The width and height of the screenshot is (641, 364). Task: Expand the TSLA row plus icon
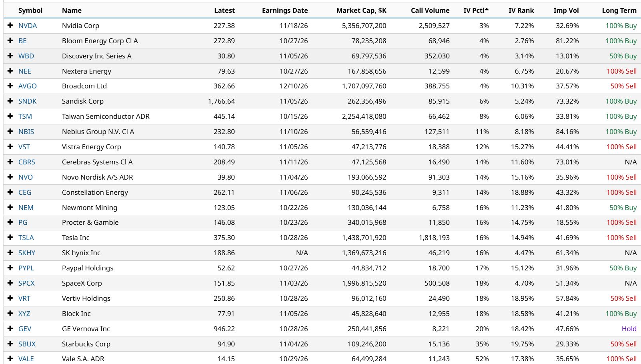tap(10, 237)
